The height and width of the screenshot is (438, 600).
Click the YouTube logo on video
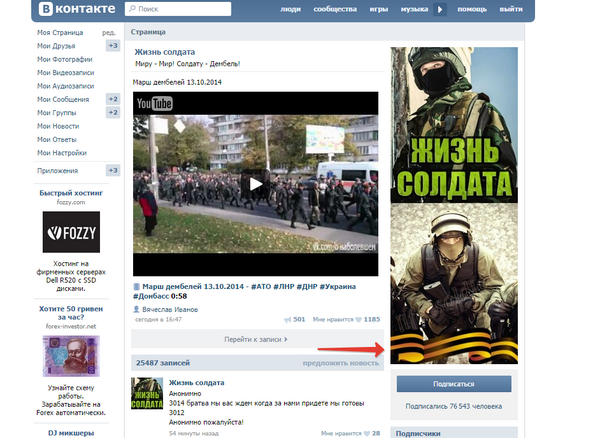tap(155, 104)
